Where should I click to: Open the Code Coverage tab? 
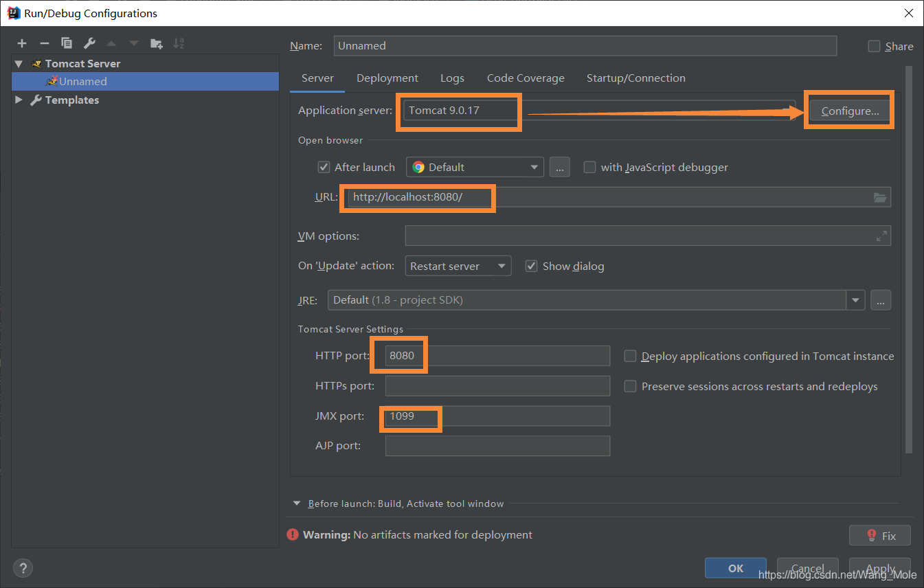pyautogui.click(x=526, y=78)
